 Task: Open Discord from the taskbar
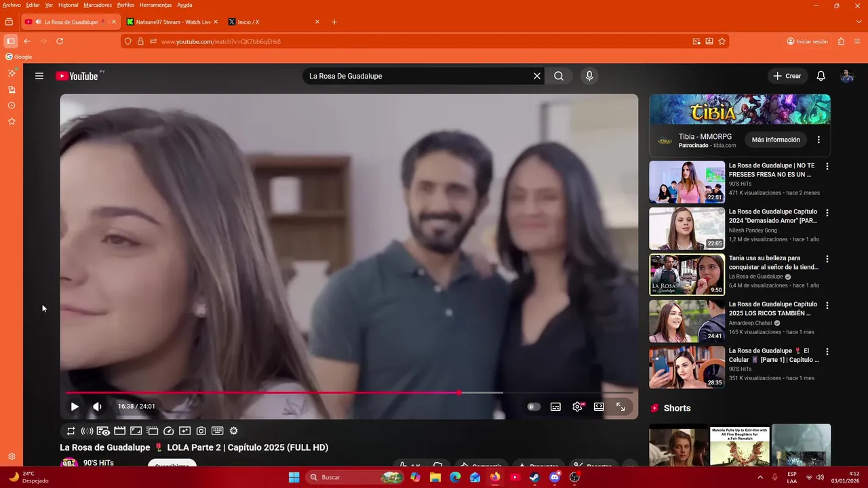tap(555, 477)
